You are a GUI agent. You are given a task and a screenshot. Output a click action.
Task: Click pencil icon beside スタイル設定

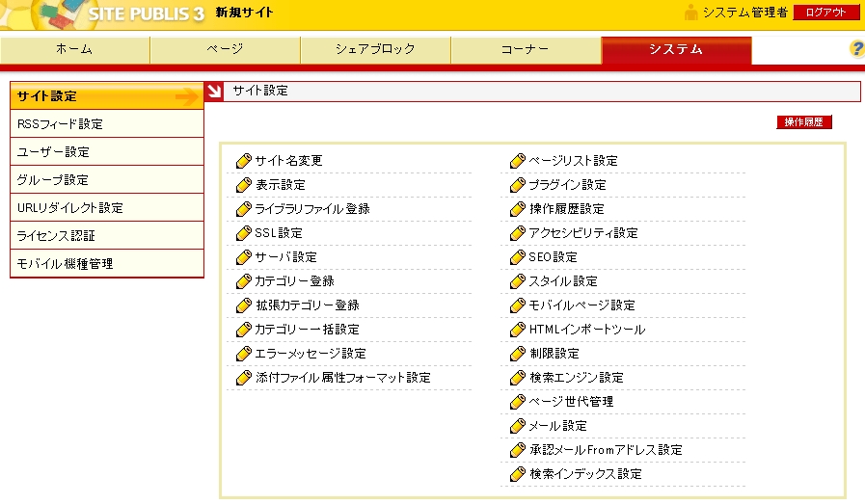[518, 281]
